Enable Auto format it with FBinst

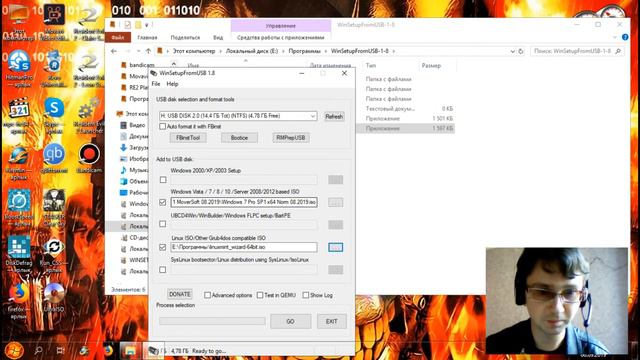tap(162, 127)
